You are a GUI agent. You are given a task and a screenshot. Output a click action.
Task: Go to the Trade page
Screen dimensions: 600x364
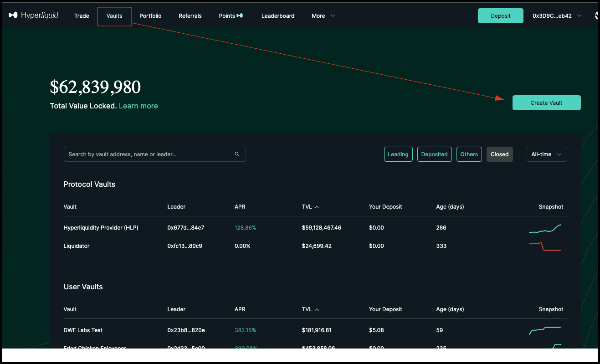pos(82,15)
